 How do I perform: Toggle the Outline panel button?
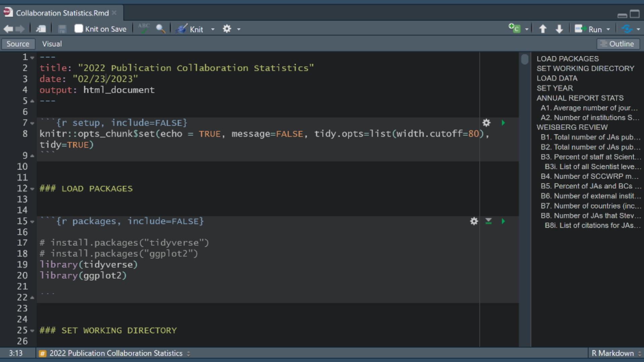[x=617, y=44]
